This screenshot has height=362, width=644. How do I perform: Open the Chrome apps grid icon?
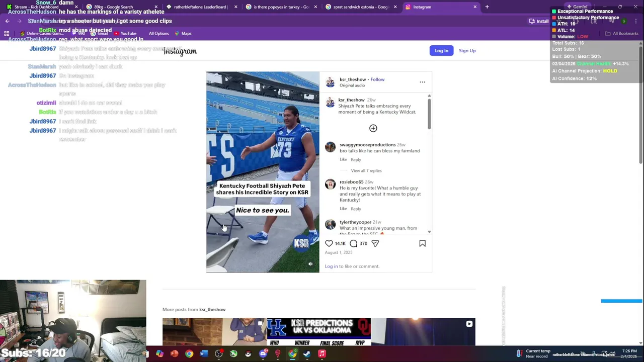tap(7, 33)
